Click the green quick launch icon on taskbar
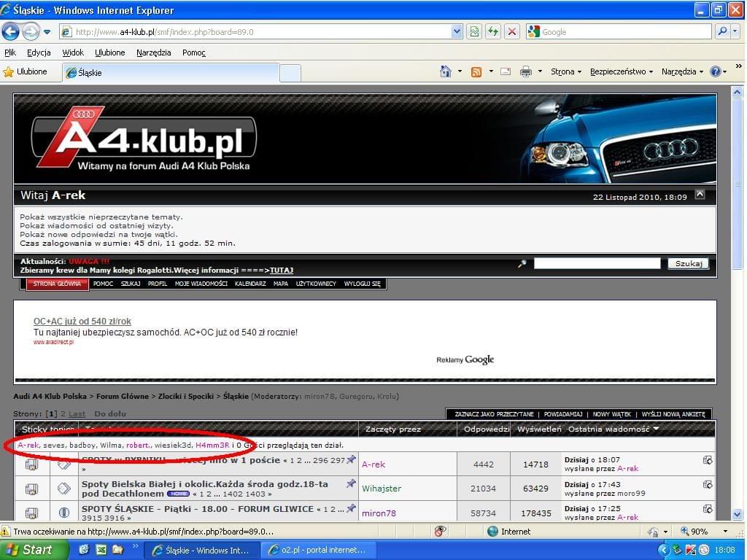 [101, 550]
